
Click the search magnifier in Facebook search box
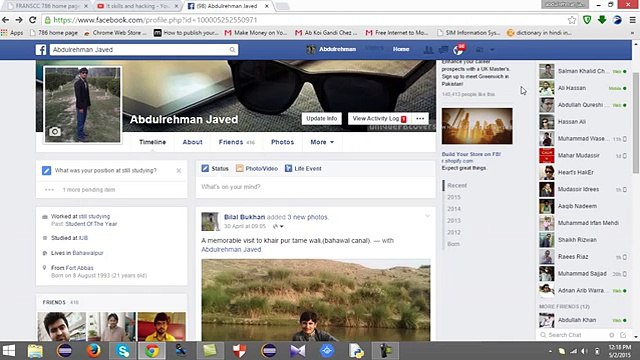tap(232, 50)
